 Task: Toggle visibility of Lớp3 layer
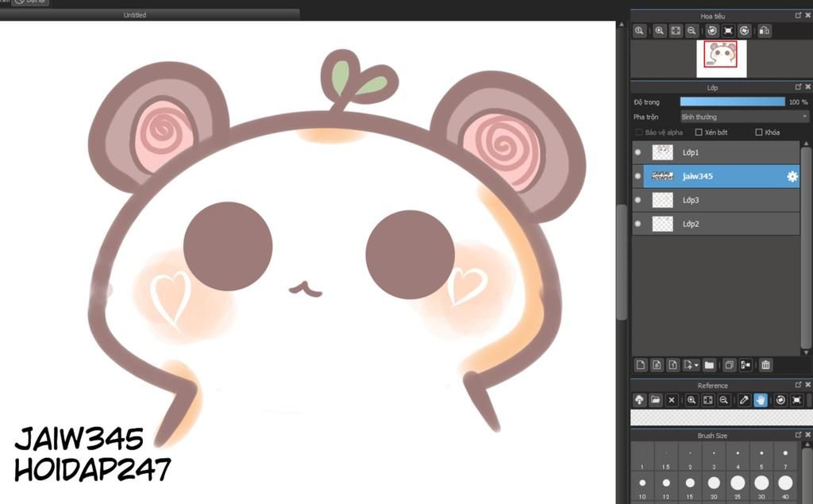[x=638, y=200]
